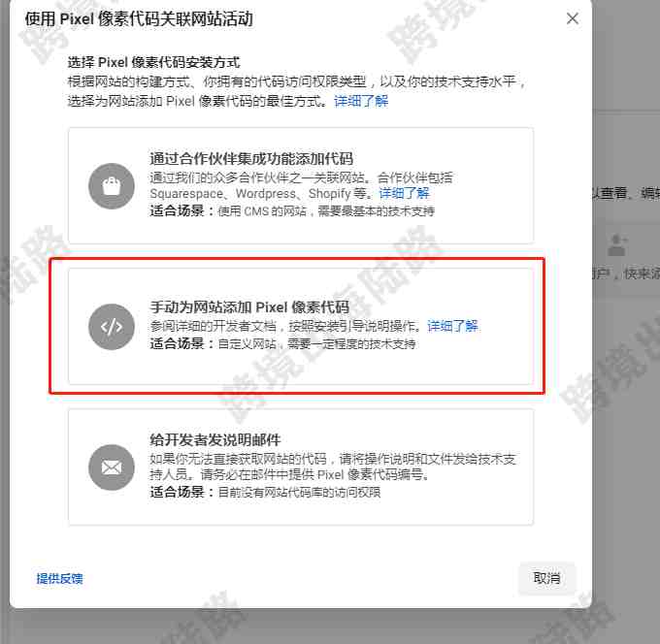Image resolution: width=660 pixels, height=644 pixels.
Task: Click the 选择 Pixel 像素代码安装方式 subheading
Action: click(x=153, y=63)
